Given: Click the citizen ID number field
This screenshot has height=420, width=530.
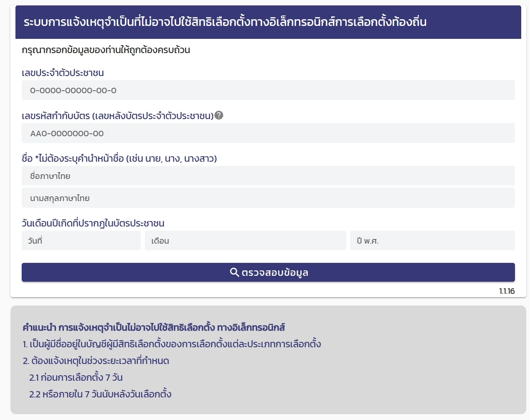Looking at the screenshot, I should (x=268, y=90).
